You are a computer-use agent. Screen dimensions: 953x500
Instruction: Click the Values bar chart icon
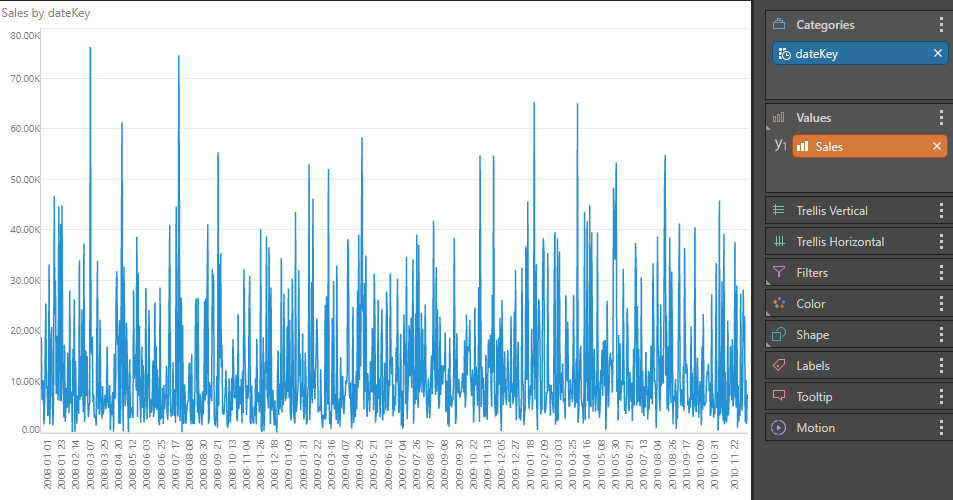point(779,118)
